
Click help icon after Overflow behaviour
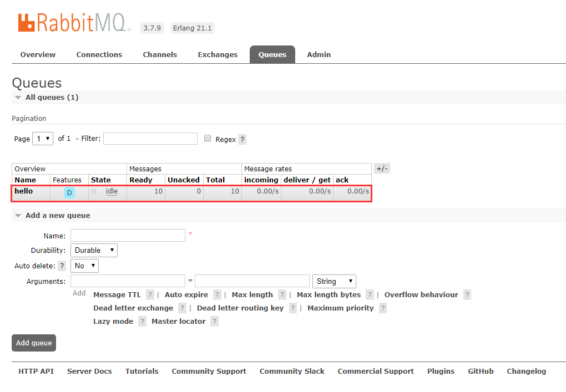point(467,294)
